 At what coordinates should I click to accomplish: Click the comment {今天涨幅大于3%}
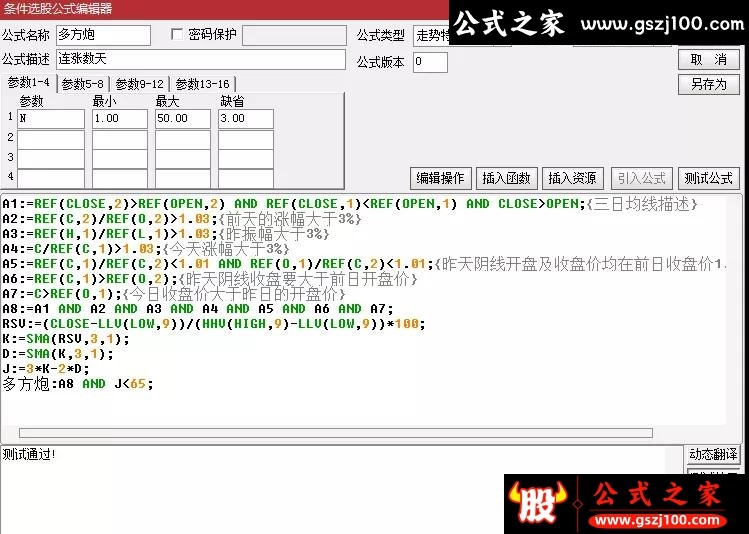point(225,249)
